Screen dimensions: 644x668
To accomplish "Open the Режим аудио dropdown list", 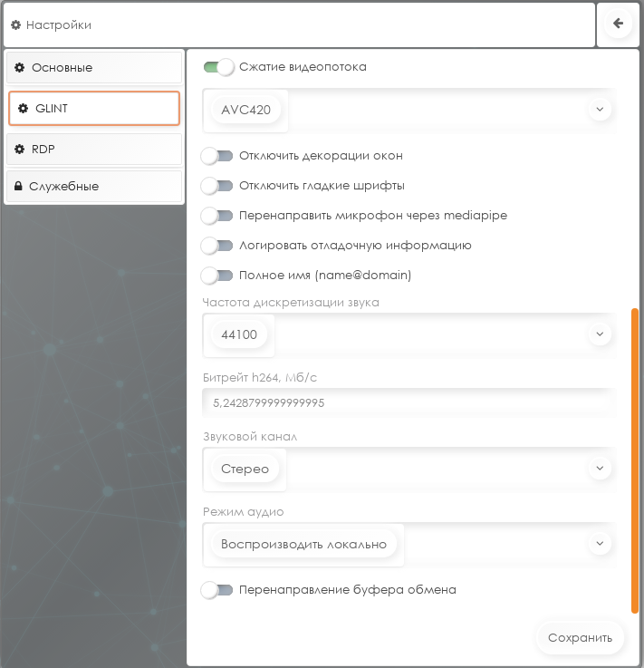I will tap(599, 544).
